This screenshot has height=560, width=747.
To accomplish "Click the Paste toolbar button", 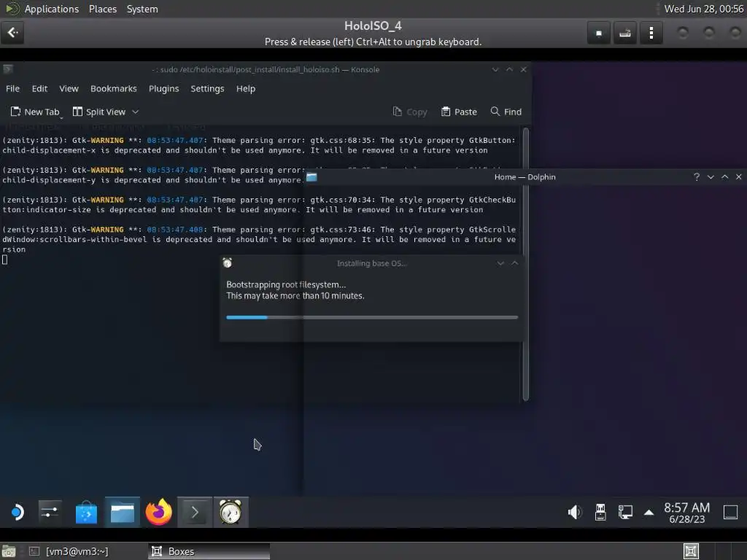I will [459, 112].
